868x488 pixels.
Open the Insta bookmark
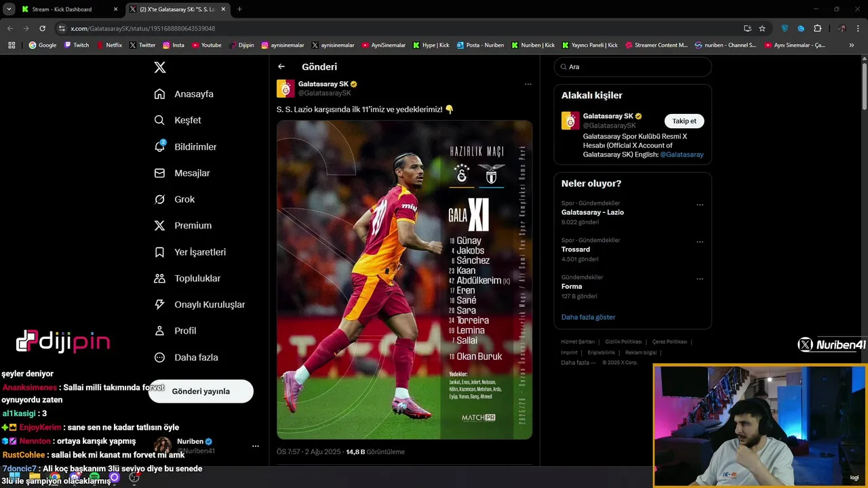[174, 45]
